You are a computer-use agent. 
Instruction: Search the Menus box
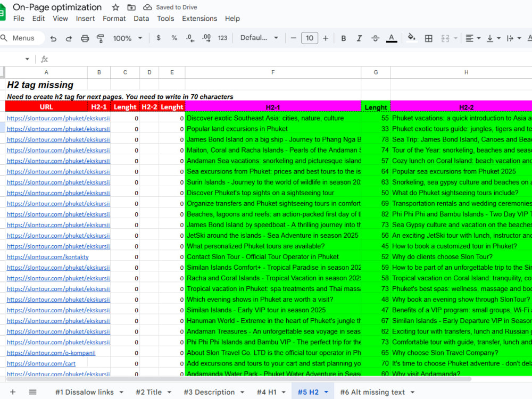tap(22, 38)
